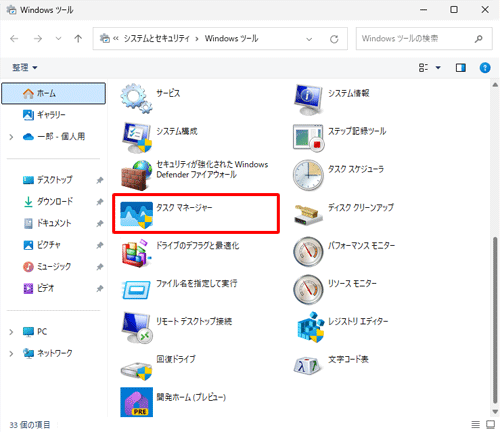Open the タスク スケジューラ clock icon
This screenshot has width=500, height=432.
point(308,175)
